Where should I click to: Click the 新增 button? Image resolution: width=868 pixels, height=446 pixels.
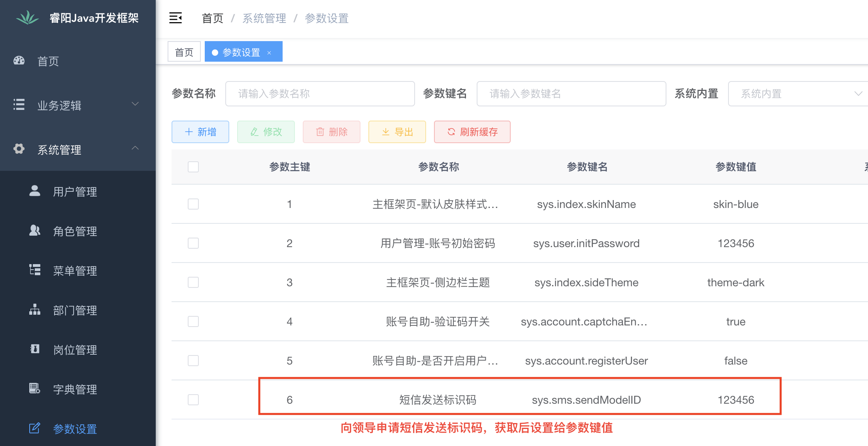click(x=200, y=132)
